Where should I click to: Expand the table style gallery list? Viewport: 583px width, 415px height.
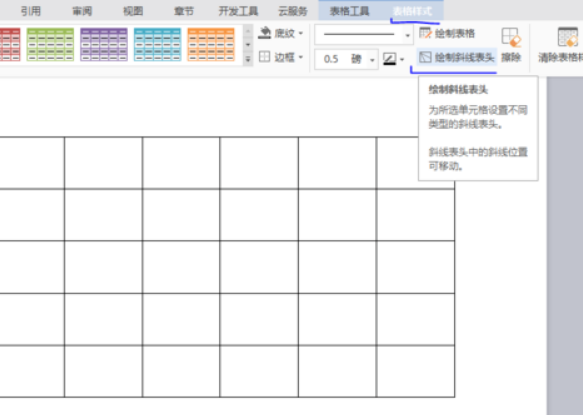pyautogui.click(x=248, y=59)
